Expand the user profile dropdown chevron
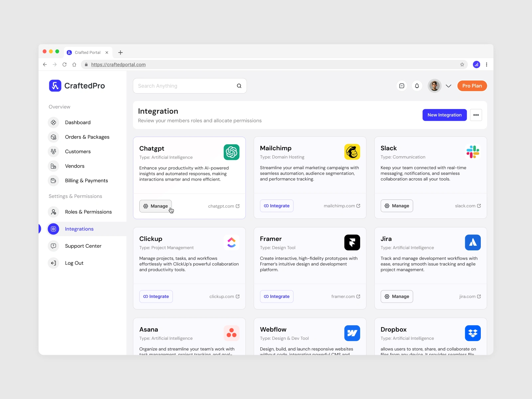The height and width of the screenshot is (399, 532). pyautogui.click(x=449, y=86)
